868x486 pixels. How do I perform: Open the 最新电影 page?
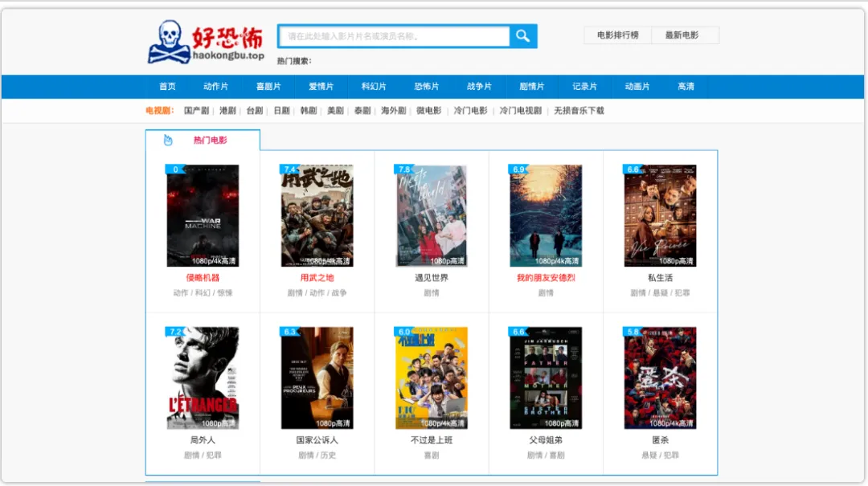682,35
